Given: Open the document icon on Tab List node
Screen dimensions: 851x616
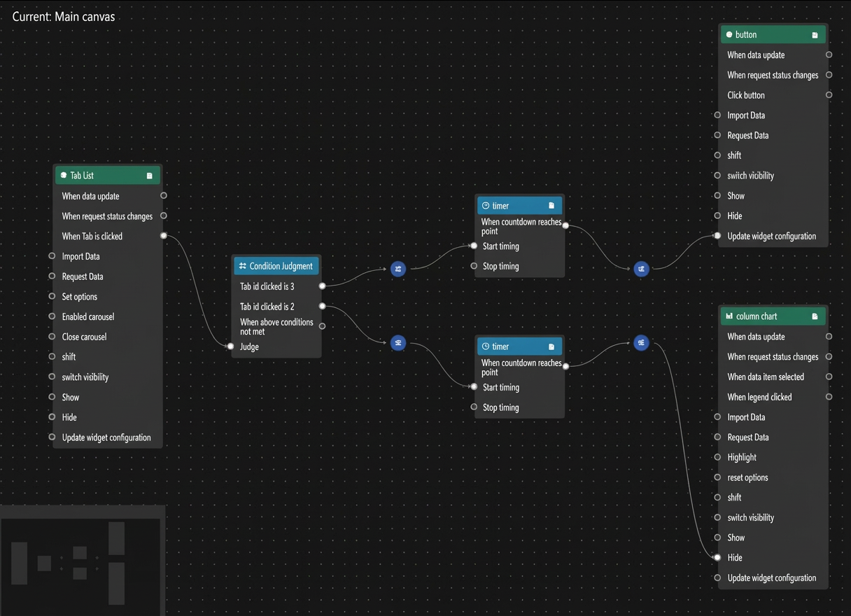Looking at the screenshot, I should click(149, 176).
